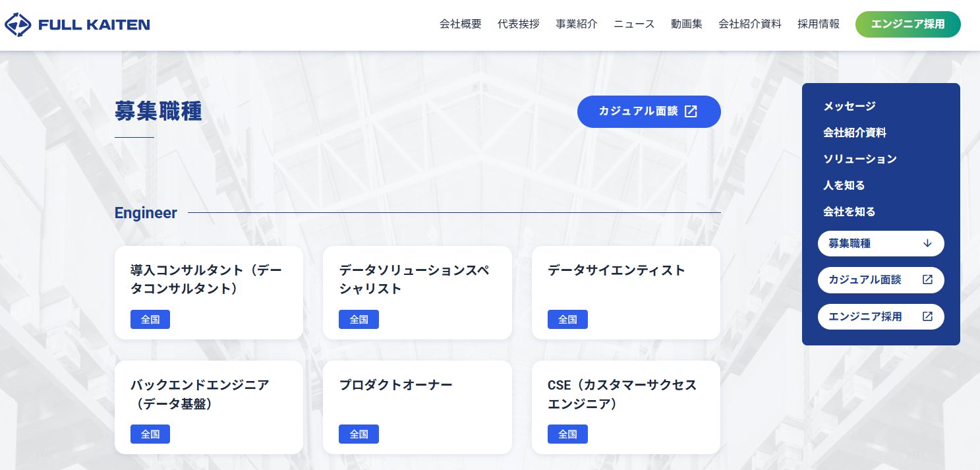
Task: Click 全国 tag on 導入コンサルタント card
Action: pos(150,320)
